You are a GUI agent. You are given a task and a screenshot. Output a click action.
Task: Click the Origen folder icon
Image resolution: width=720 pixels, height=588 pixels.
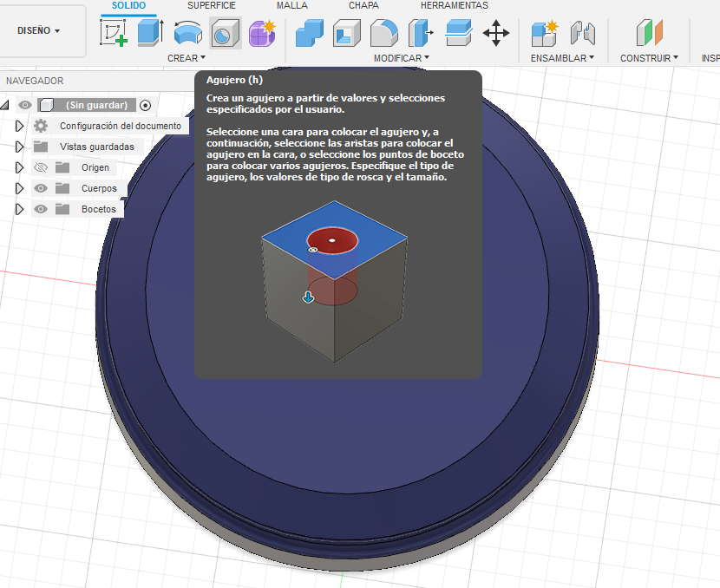(x=62, y=167)
